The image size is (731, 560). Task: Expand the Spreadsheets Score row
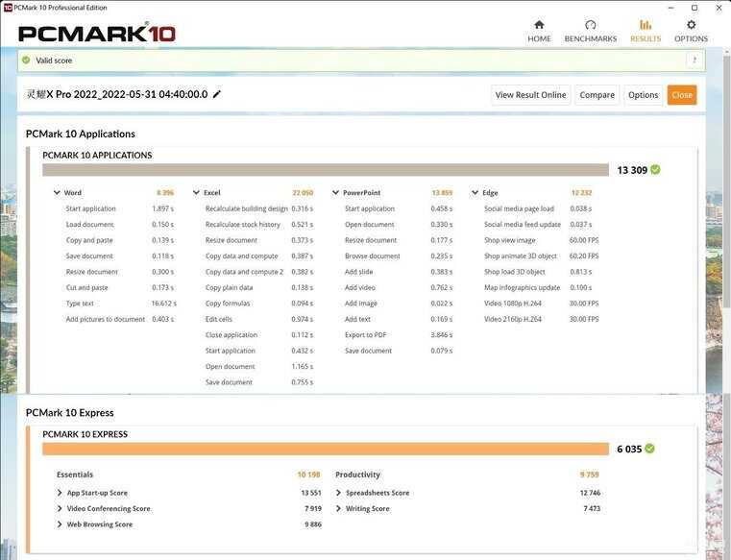tap(338, 493)
